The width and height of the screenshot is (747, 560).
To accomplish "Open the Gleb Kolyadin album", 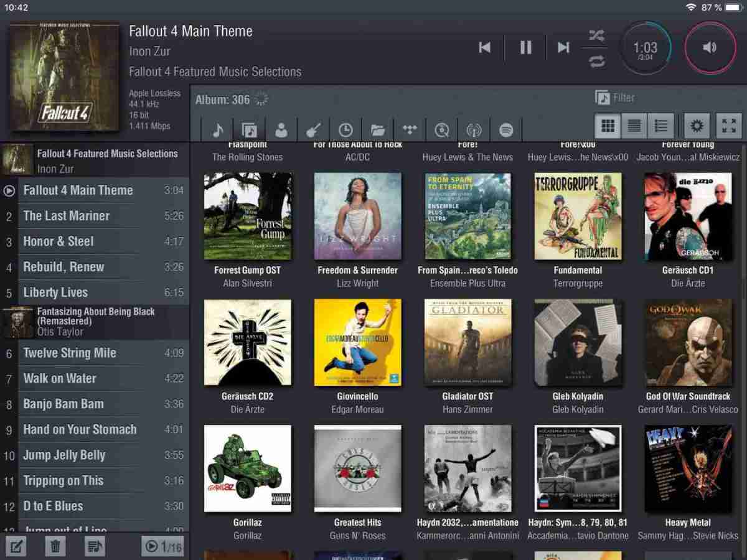I will click(578, 342).
